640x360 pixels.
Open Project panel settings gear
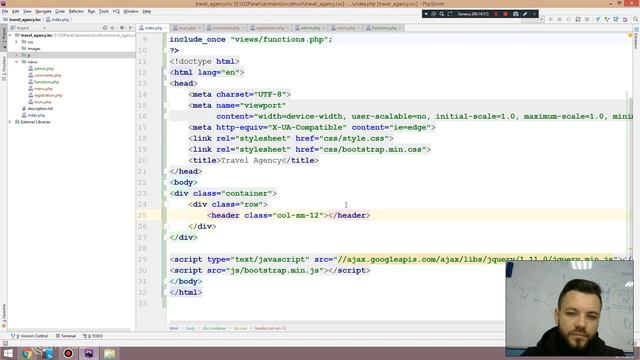pyautogui.click(x=122, y=28)
